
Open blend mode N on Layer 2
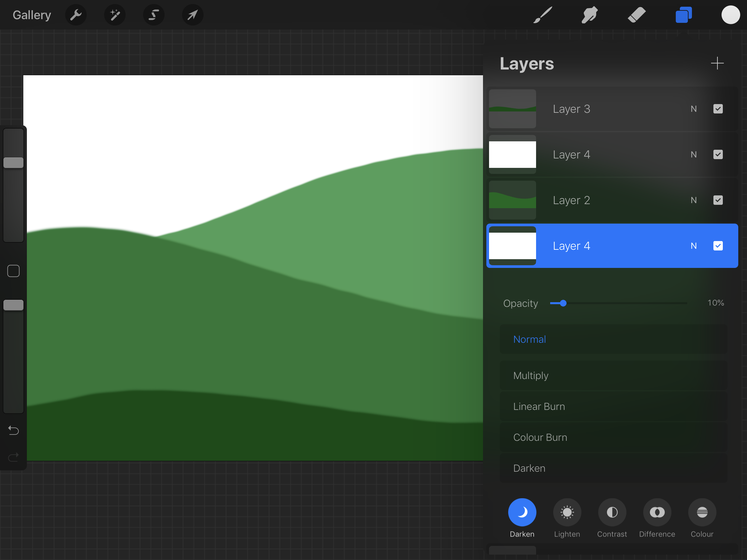(693, 200)
